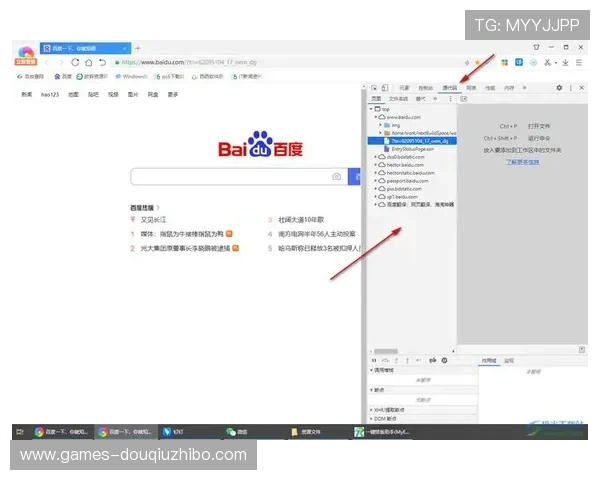Toggle the navigator sidebar hide button
This screenshot has height=480, width=600.
463,99
